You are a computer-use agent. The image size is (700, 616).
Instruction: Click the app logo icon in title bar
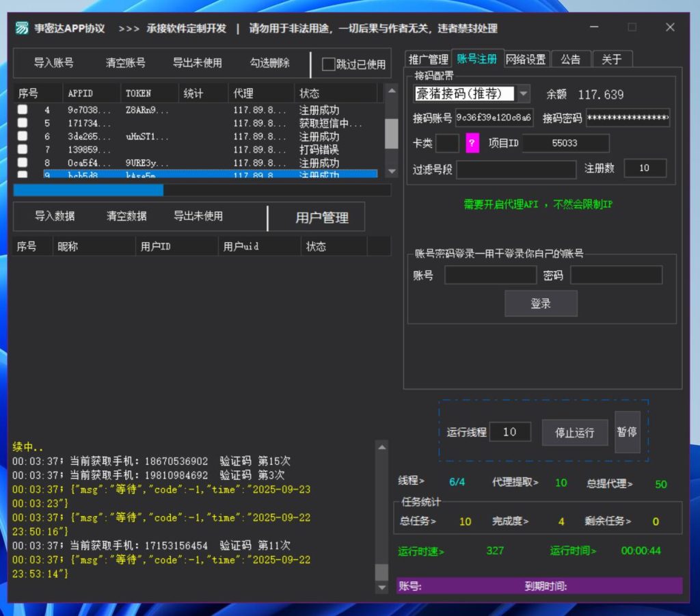(23, 28)
